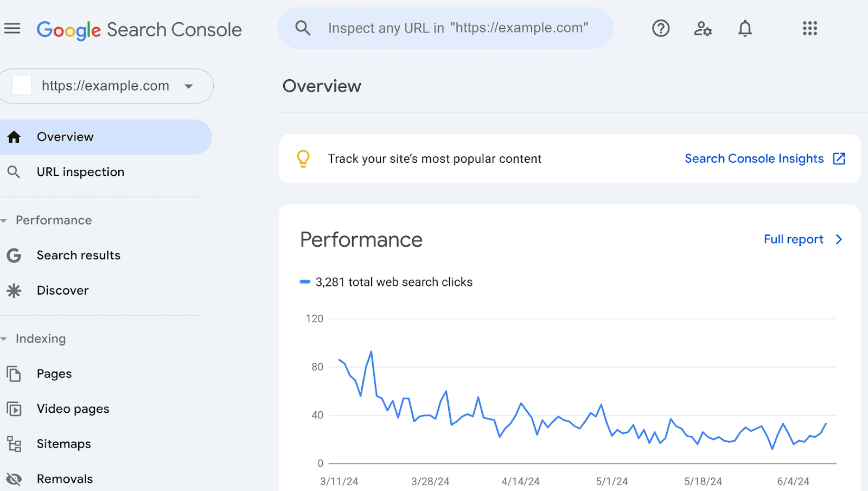Click the 40 y-axis value

click(317, 416)
